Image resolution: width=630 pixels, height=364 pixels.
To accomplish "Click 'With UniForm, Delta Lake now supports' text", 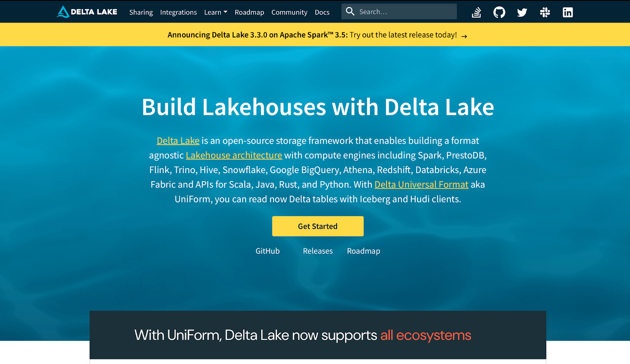I will point(256,335).
